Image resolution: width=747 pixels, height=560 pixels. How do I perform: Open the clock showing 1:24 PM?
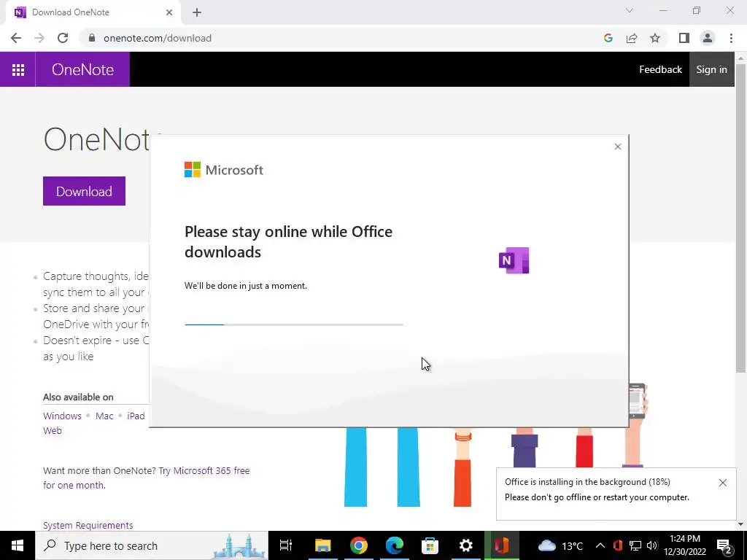click(x=684, y=545)
